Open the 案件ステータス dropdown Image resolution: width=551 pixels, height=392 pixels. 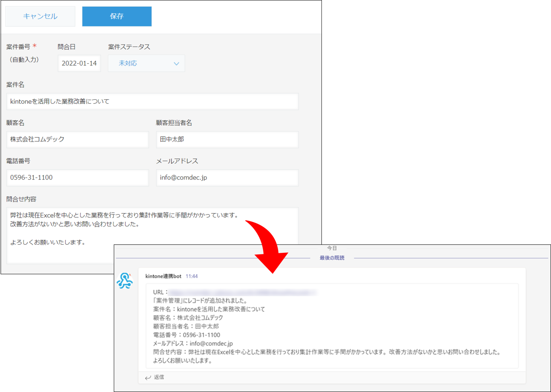pos(146,63)
